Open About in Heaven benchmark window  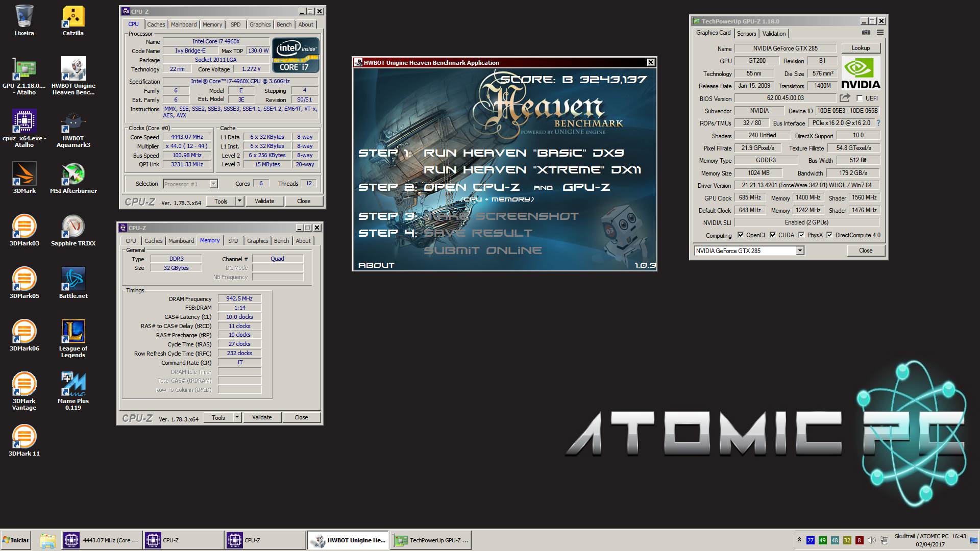click(x=377, y=265)
